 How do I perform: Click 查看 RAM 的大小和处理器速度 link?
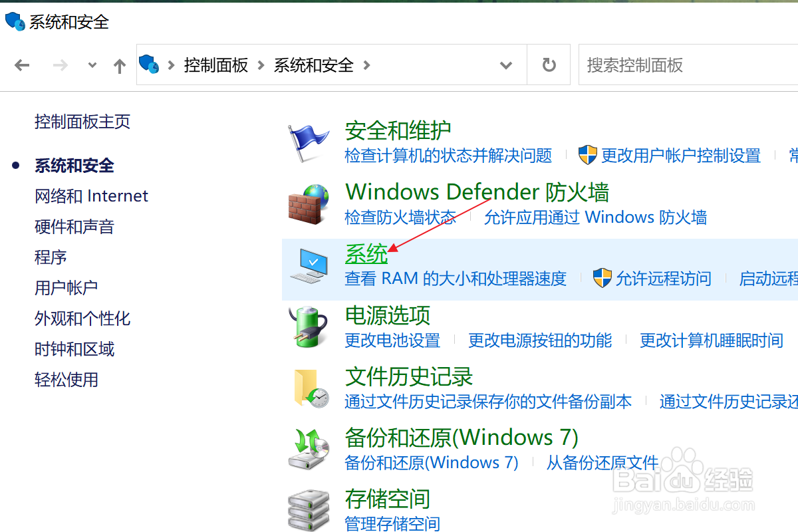click(456, 278)
